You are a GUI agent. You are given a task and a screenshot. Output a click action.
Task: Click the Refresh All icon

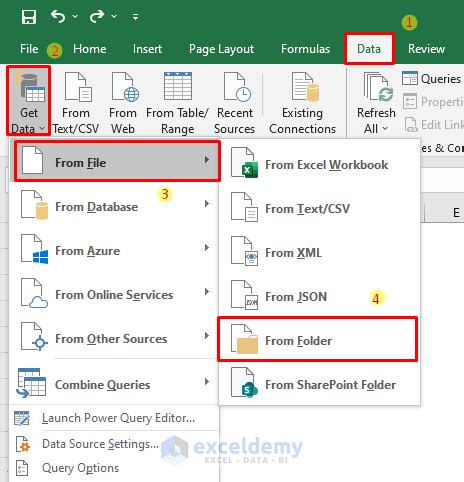pyautogui.click(x=378, y=87)
